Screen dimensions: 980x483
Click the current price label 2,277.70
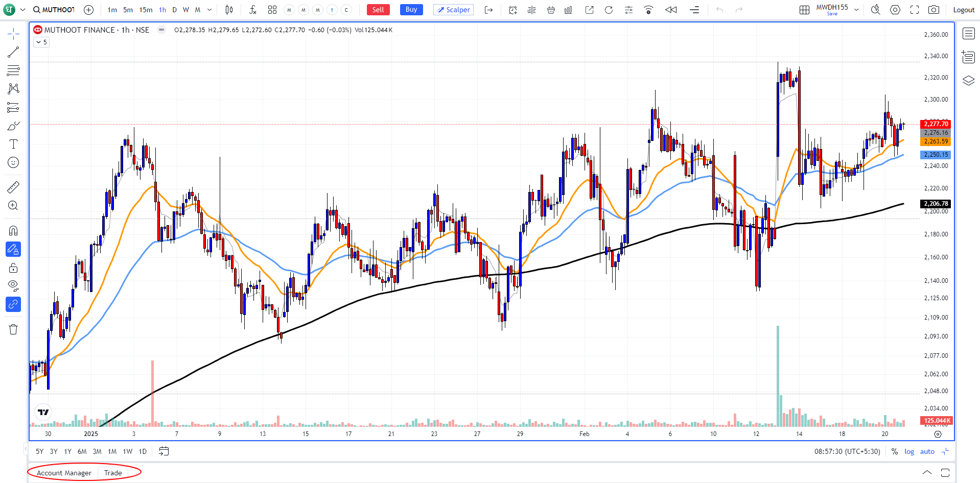point(936,124)
